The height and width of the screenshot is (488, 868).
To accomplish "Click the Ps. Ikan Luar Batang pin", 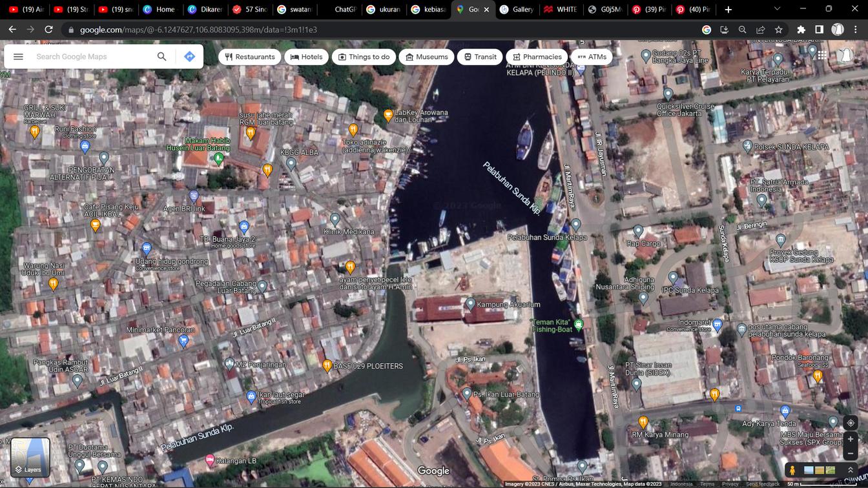I will [x=467, y=393].
